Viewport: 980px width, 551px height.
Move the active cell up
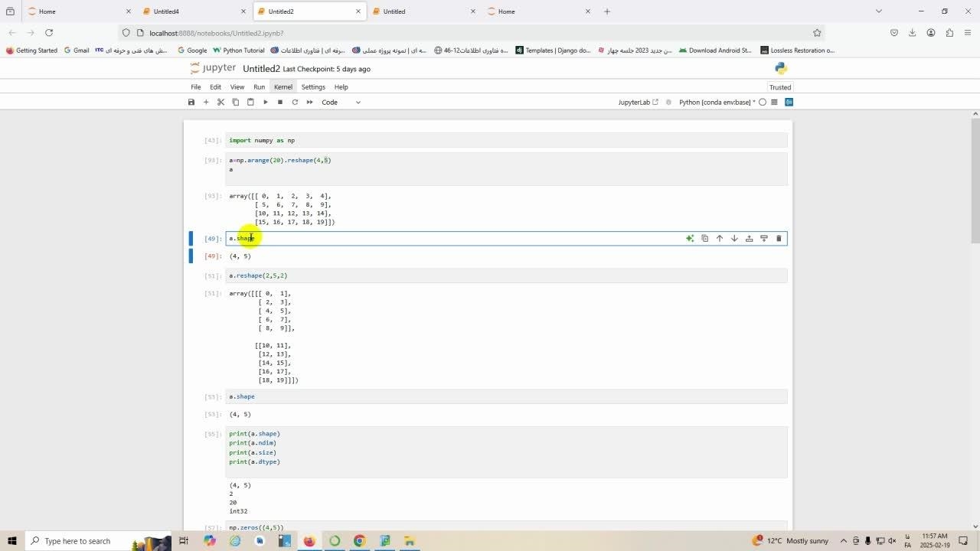point(720,239)
